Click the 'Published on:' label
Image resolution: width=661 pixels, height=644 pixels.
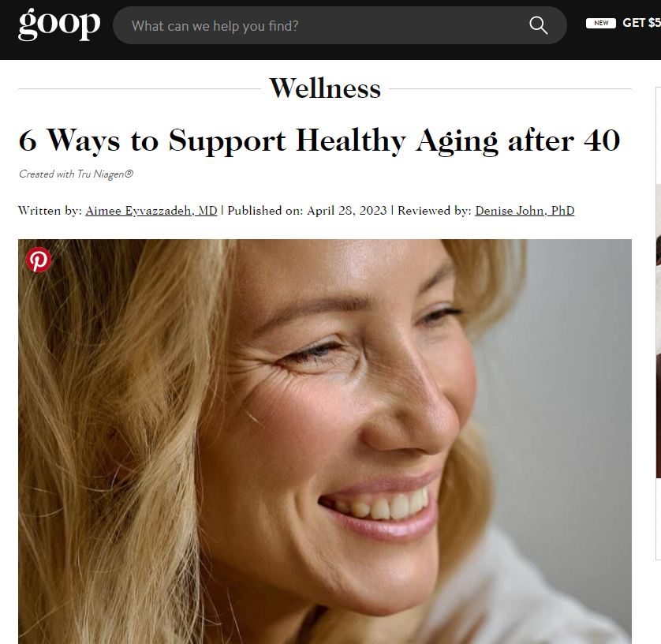pos(265,211)
